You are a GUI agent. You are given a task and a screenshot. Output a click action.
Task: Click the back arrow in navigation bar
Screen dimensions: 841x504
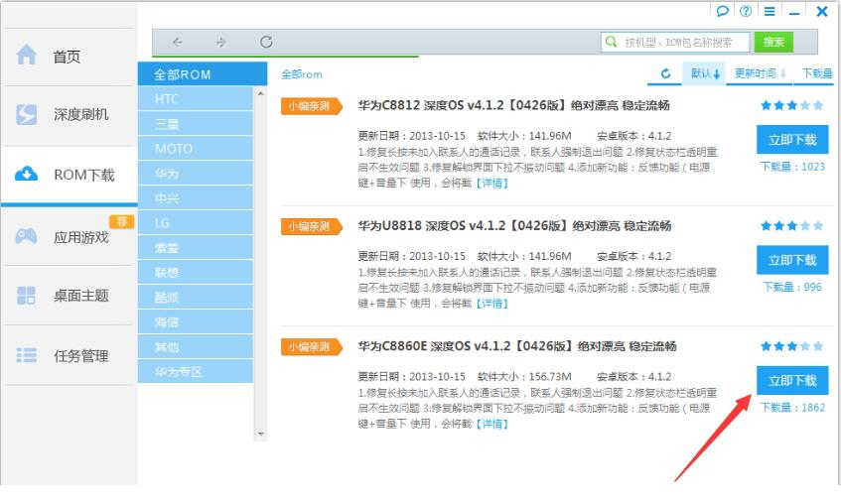click(x=178, y=42)
